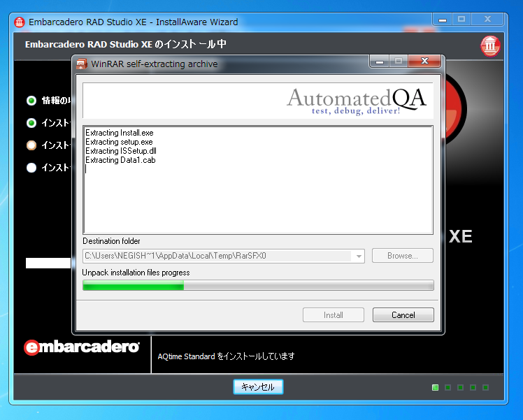Select the white pending step indicator
523x420 pixels.
(31, 167)
